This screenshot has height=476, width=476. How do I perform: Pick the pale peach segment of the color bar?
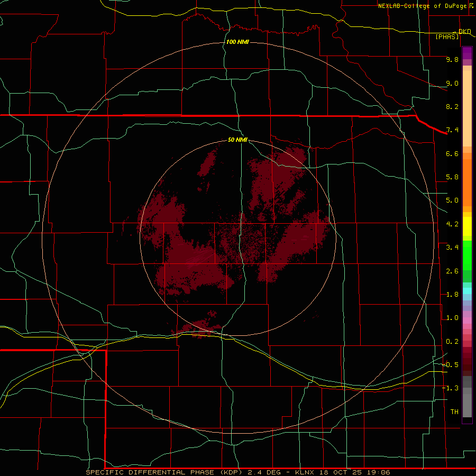(x=467, y=108)
